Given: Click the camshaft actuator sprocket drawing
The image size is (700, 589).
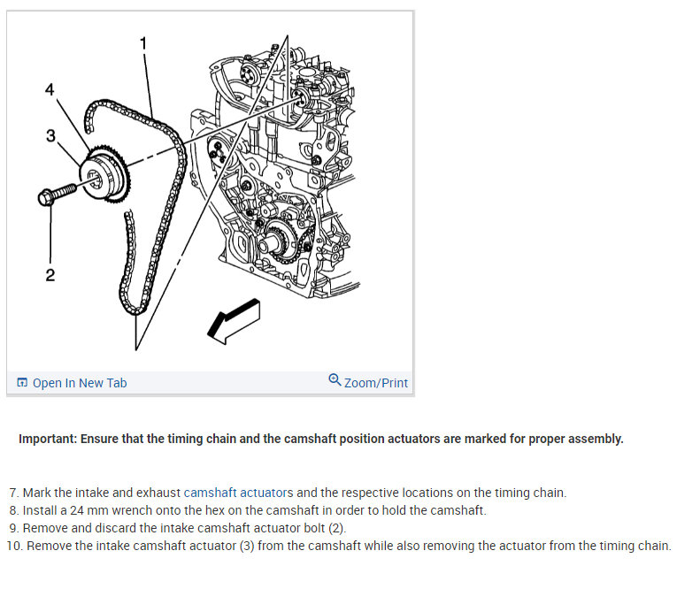Looking at the screenshot, I should [x=105, y=174].
